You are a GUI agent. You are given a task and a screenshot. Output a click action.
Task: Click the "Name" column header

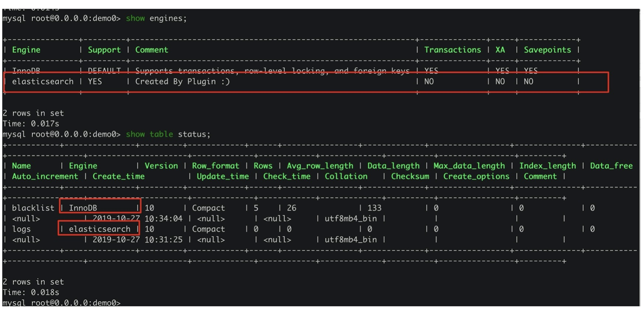22,166
